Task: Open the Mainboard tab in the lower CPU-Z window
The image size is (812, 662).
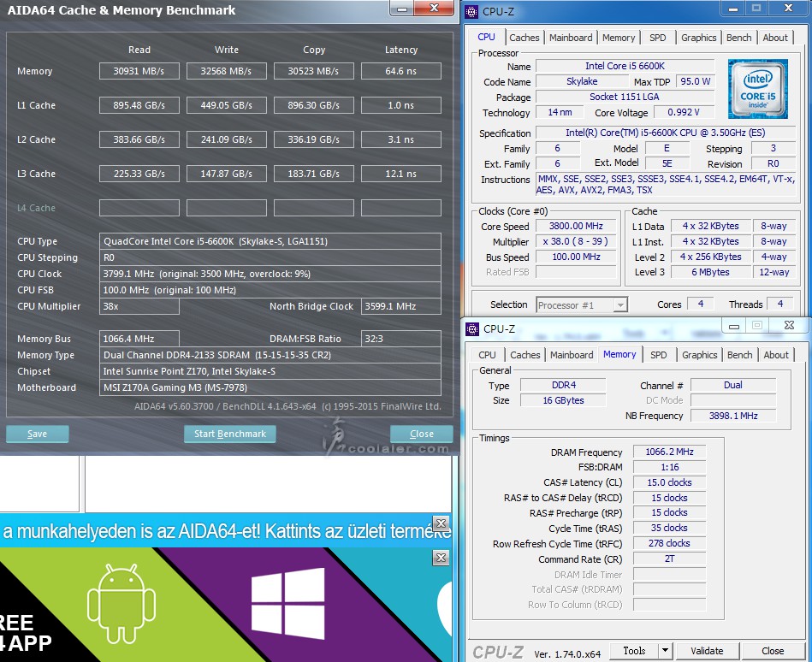Action: click(572, 355)
